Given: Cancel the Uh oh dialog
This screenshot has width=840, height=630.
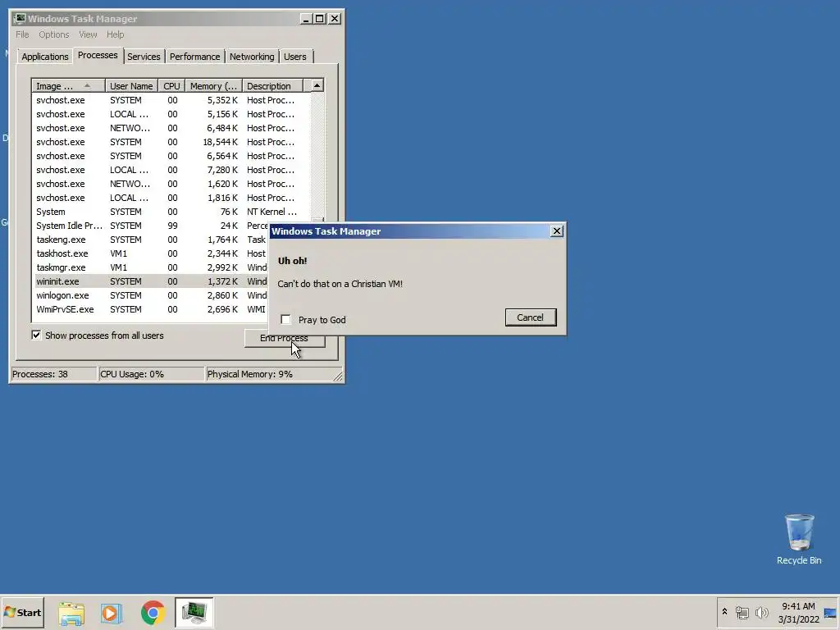Looking at the screenshot, I should (x=531, y=317).
